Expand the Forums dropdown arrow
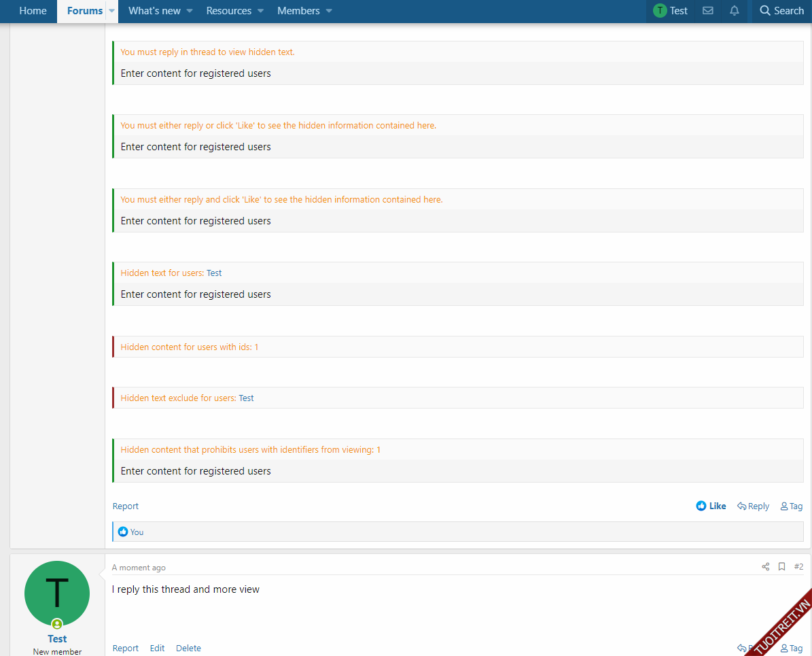The width and height of the screenshot is (812, 656). tap(112, 11)
